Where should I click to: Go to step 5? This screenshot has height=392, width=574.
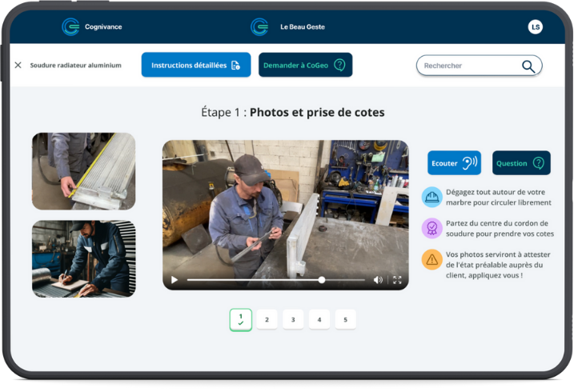(345, 319)
